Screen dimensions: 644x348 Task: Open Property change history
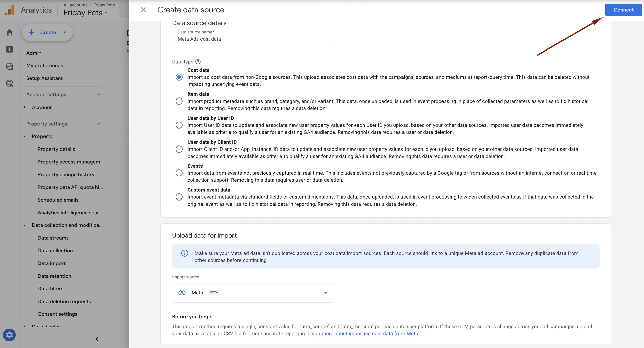click(66, 174)
